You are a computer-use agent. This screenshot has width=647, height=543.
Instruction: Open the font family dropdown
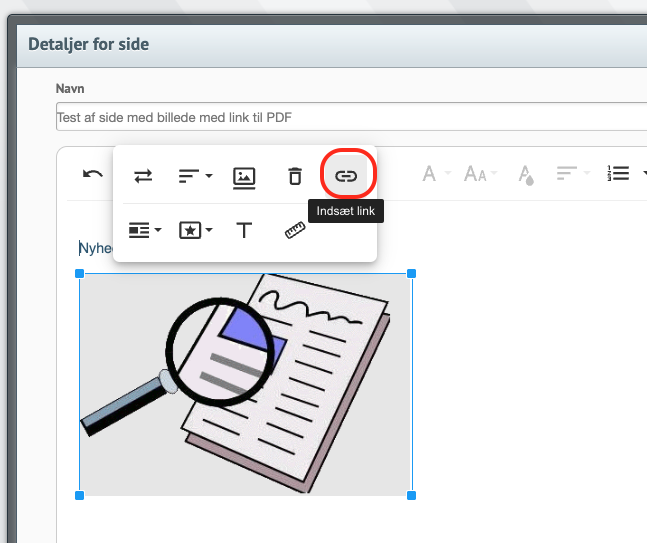tap(433, 174)
